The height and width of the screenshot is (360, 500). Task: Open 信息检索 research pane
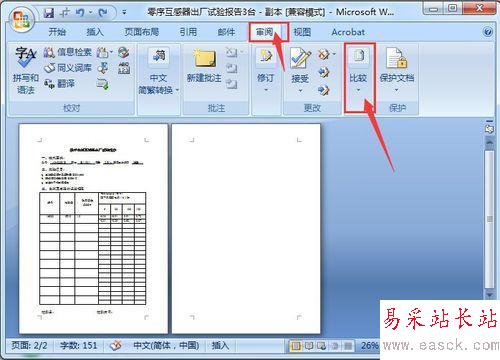pyautogui.click(x=68, y=52)
